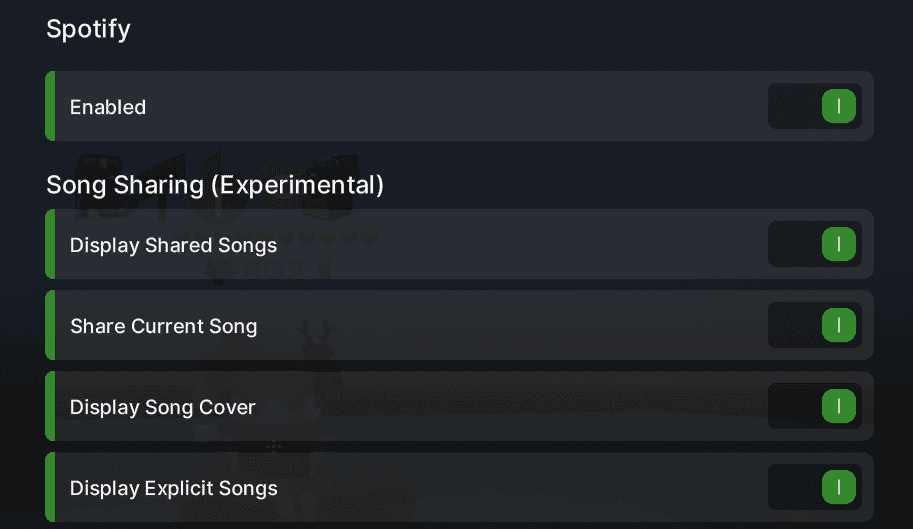This screenshot has height=529, width=913.
Task: Disable the Share Current Song toggle
Action: [815, 325]
